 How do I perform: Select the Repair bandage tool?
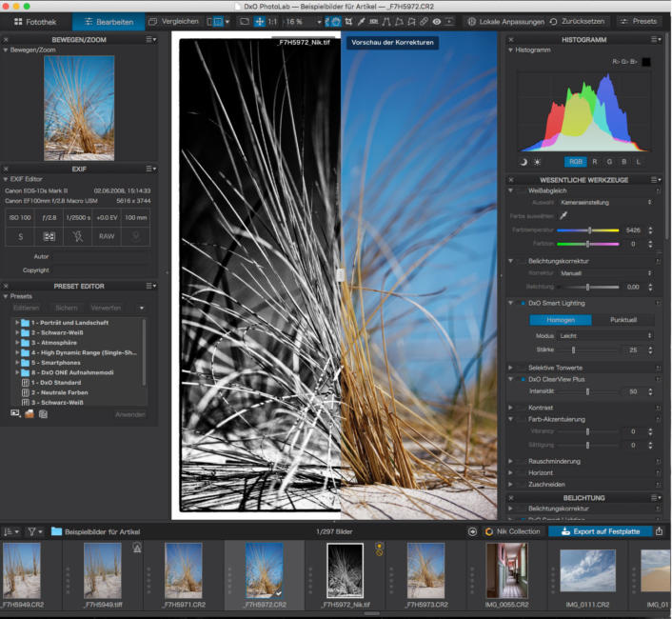pyautogui.click(x=424, y=22)
